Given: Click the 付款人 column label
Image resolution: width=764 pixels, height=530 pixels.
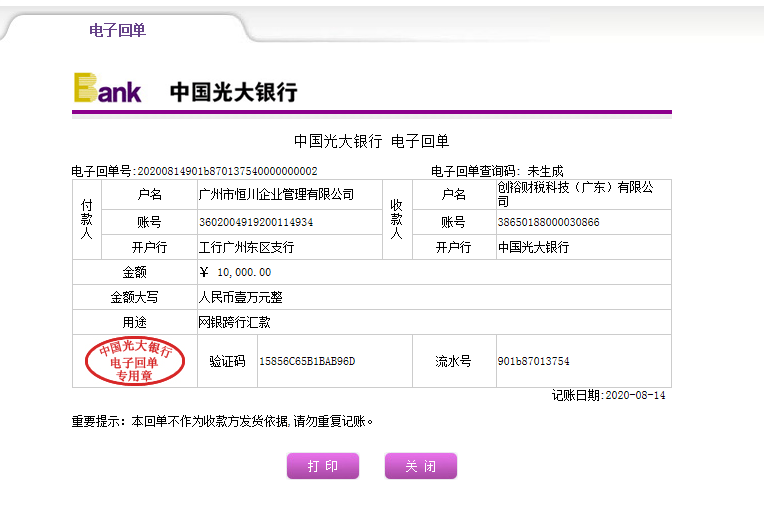Looking at the screenshot, I should click(87, 219).
